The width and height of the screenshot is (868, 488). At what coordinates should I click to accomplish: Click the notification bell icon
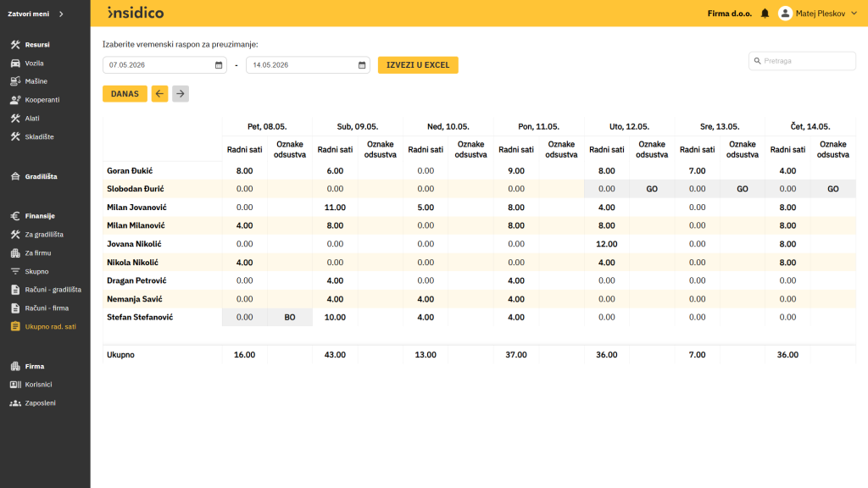[x=765, y=14]
